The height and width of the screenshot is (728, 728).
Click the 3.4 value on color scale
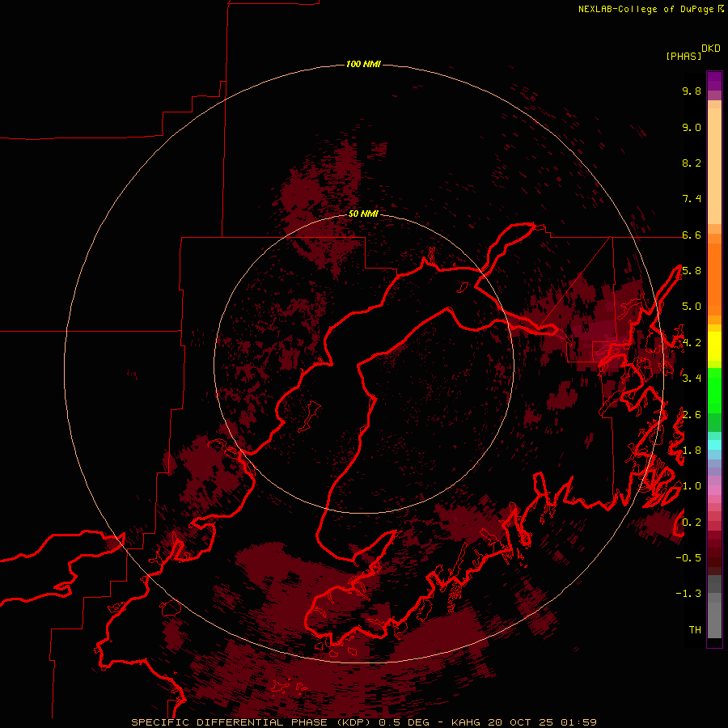692,379
